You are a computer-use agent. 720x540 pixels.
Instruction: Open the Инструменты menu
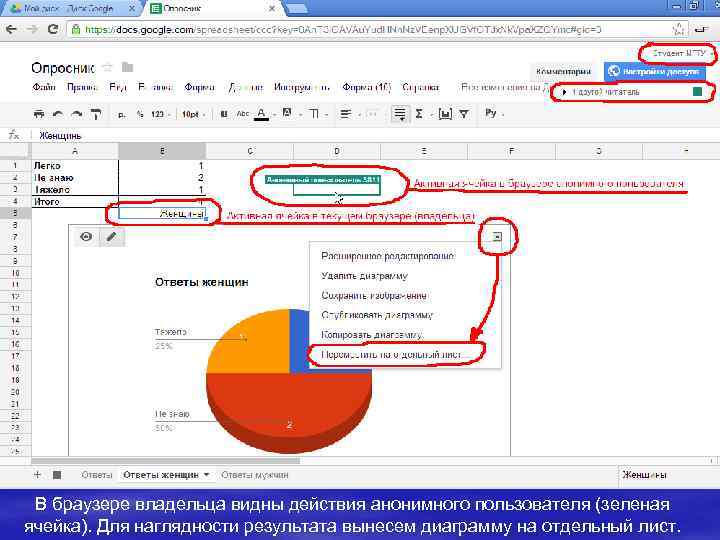pos(302,87)
